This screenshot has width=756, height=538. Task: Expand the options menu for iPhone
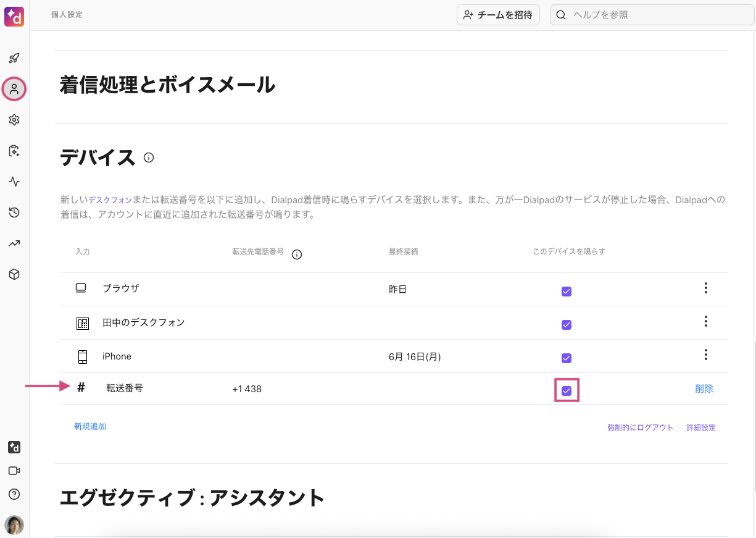coord(705,355)
